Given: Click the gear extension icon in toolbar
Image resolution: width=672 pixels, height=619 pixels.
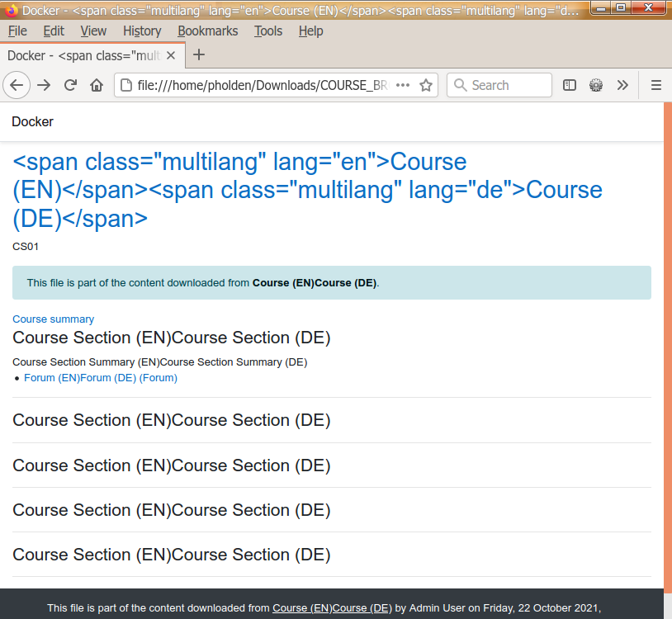Looking at the screenshot, I should tap(596, 85).
